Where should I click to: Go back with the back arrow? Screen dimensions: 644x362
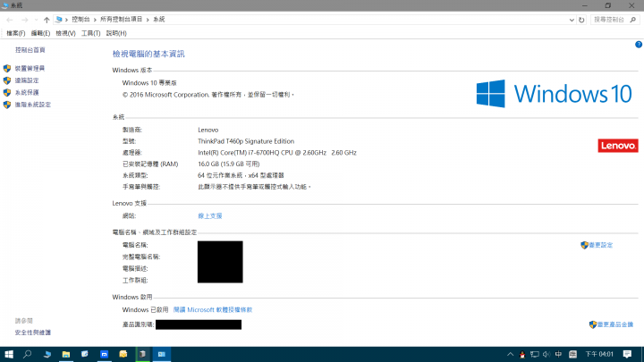pos(10,20)
